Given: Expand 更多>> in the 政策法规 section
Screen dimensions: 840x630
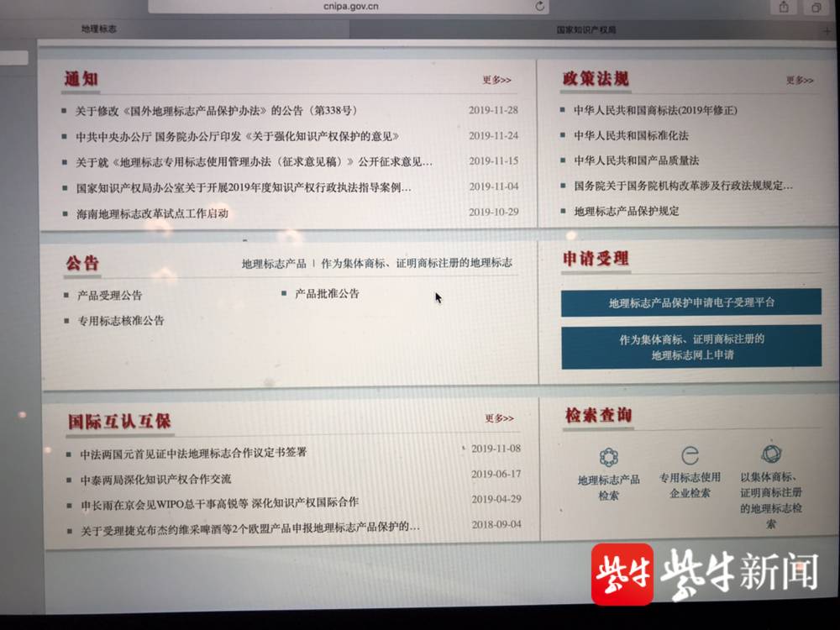Looking at the screenshot, I should pos(800,81).
